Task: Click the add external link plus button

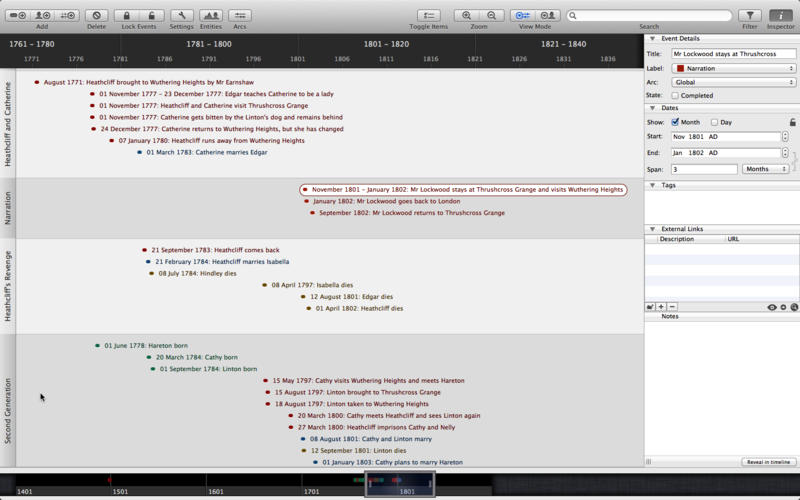Action: click(661, 307)
